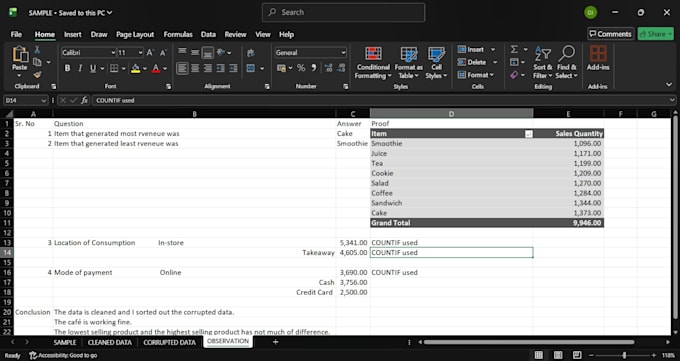Apply Comma Style
The width and height of the screenshot is (680, 361).
coord(314,68)
